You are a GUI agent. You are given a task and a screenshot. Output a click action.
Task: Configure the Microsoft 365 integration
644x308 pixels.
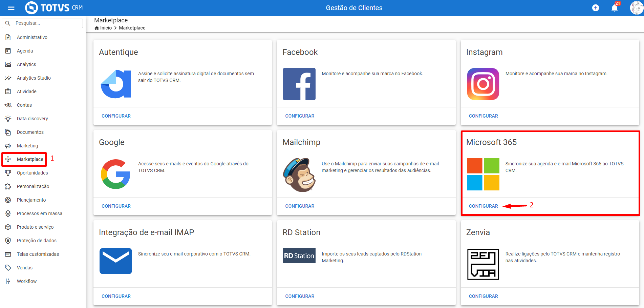tap(484, 206)
